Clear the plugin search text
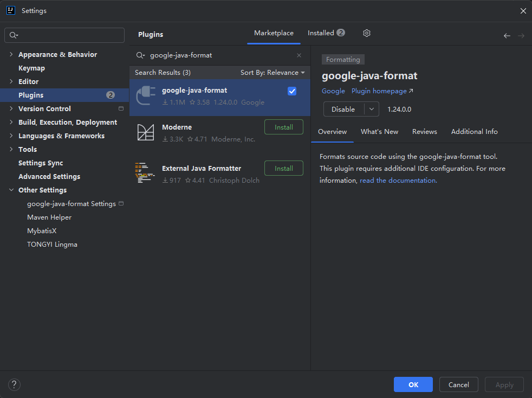The height and width of the screenshot is (398, 532). pos(299,55)
